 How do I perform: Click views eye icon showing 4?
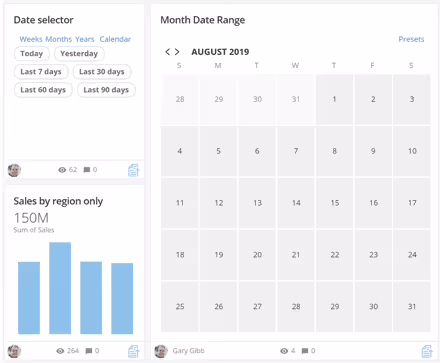[284, 351]
